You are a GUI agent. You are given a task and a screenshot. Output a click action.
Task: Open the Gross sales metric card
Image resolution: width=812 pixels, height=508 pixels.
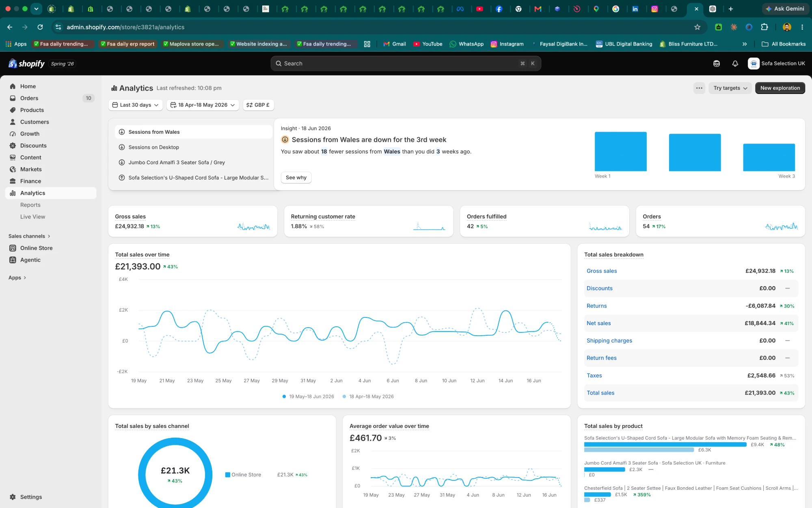pyautogui.click(x=193, y=221)
